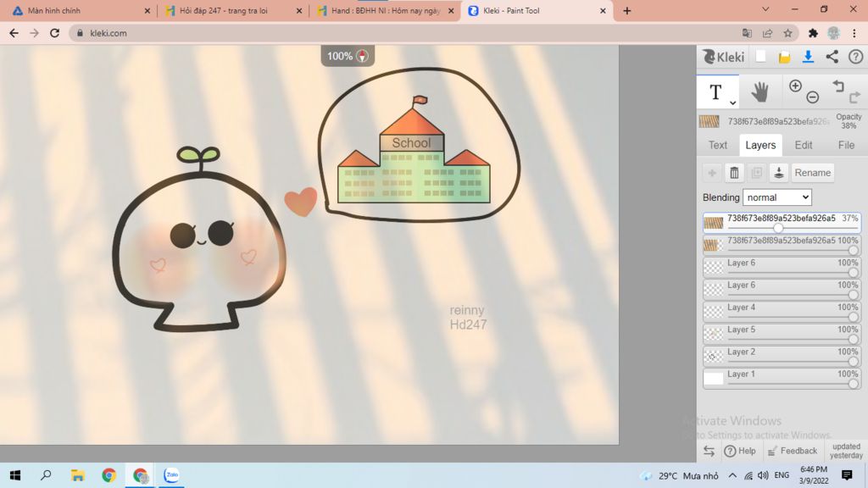The width and height of the screenshot is (868, 488).
Task: Reload the kleki.com page
Action: (54, 33)
